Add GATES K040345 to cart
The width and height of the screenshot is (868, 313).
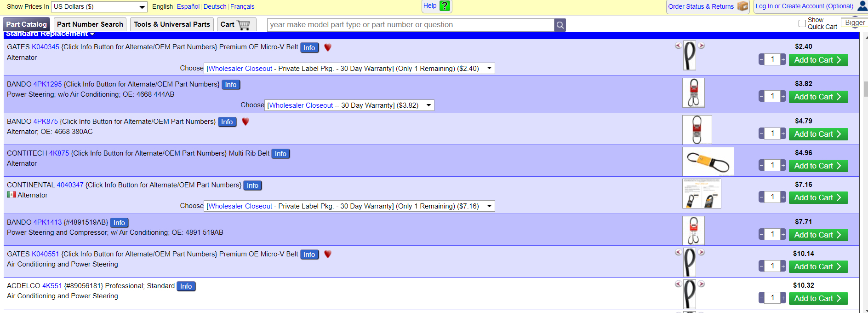pyautogui.click(x=818, y=60)
